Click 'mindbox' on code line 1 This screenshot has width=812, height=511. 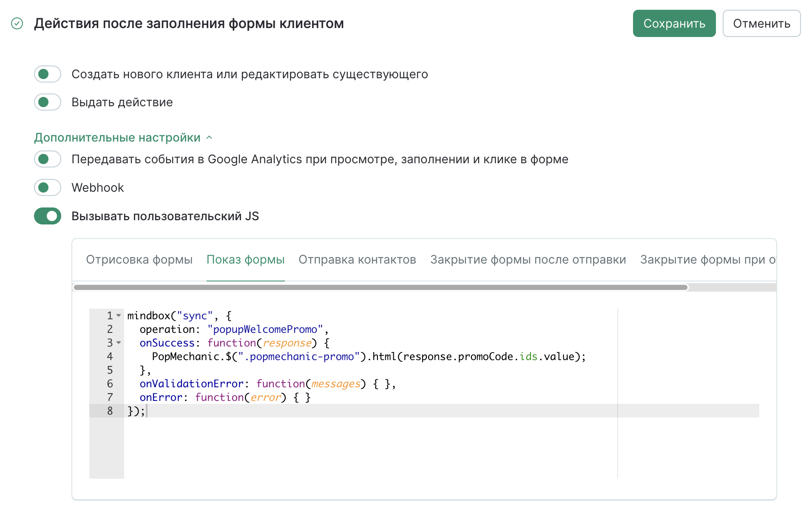click(x=148, y=315)
